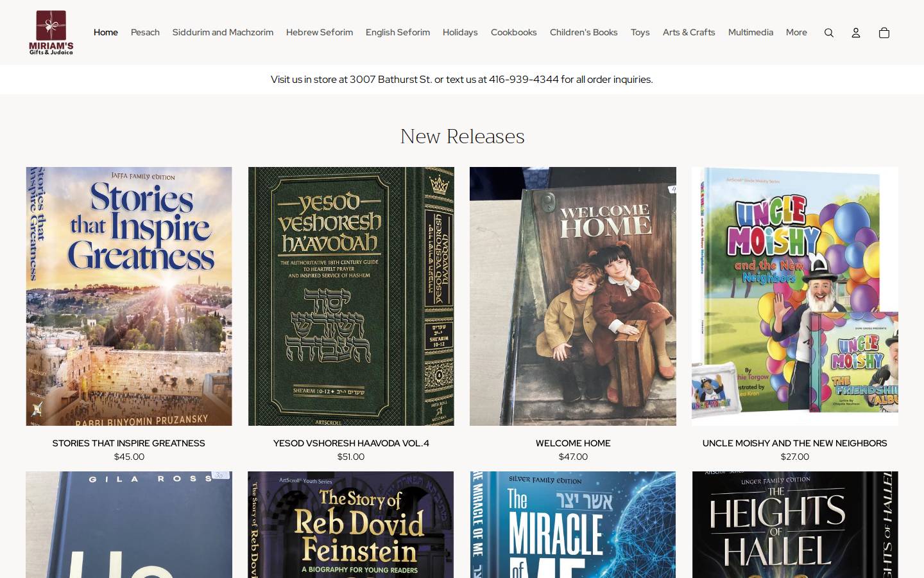Click Stories that Inspire Greatness book cover
Viewport: 924px width, 578px height.
129,296
